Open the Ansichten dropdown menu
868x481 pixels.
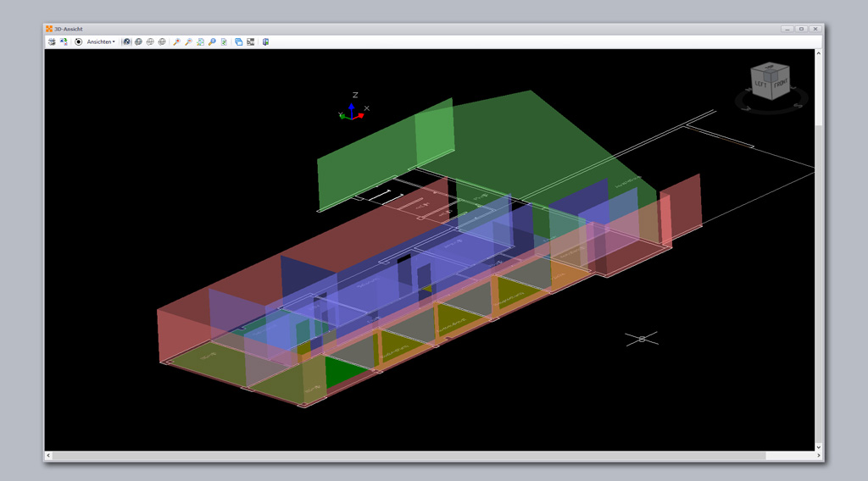click(101, 41)
